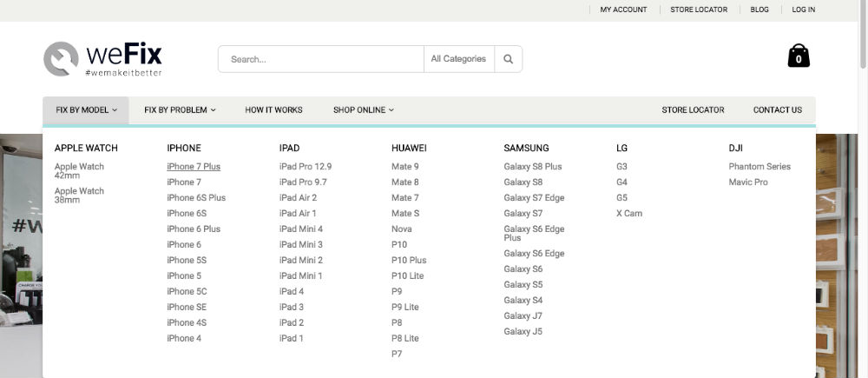Viewport: 868px width, 378px height.
Task: Expand the Fix By Problem menu
Action: (180, 110)
